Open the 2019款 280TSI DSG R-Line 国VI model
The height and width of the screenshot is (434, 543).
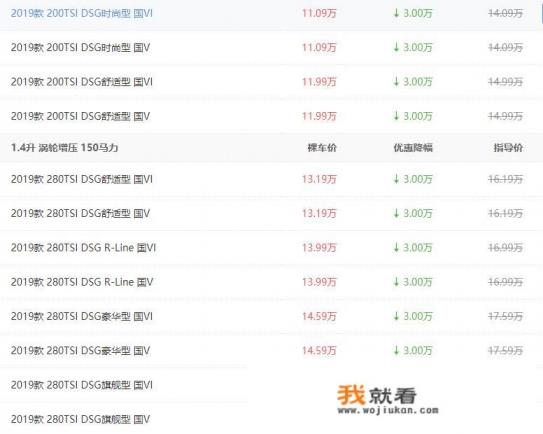pos(83,248)
